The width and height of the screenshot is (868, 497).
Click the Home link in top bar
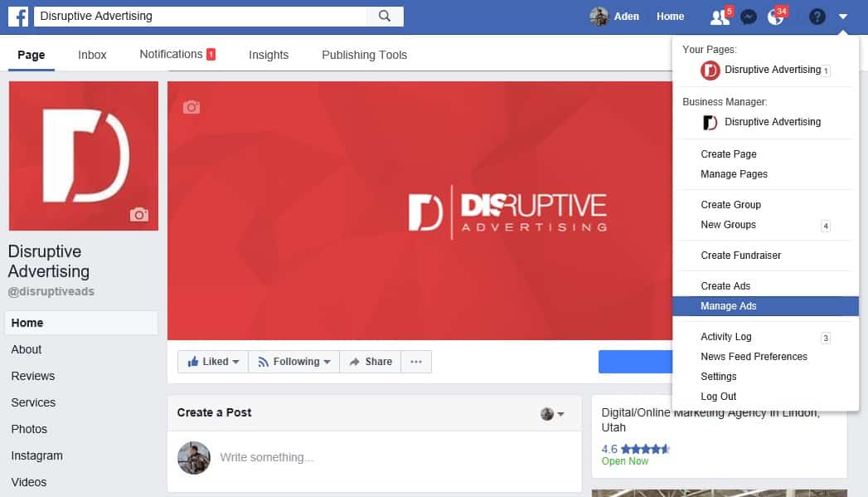[x=671, y=17]
